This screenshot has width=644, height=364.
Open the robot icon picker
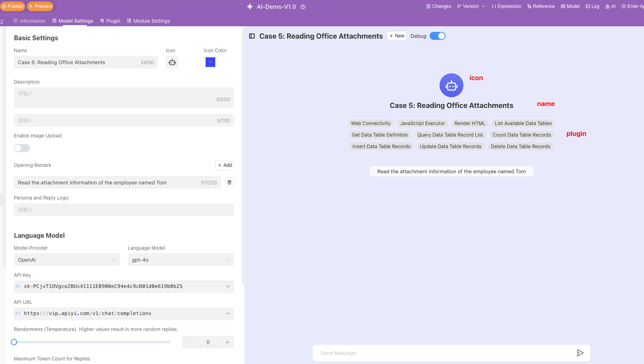click(172, 63)
